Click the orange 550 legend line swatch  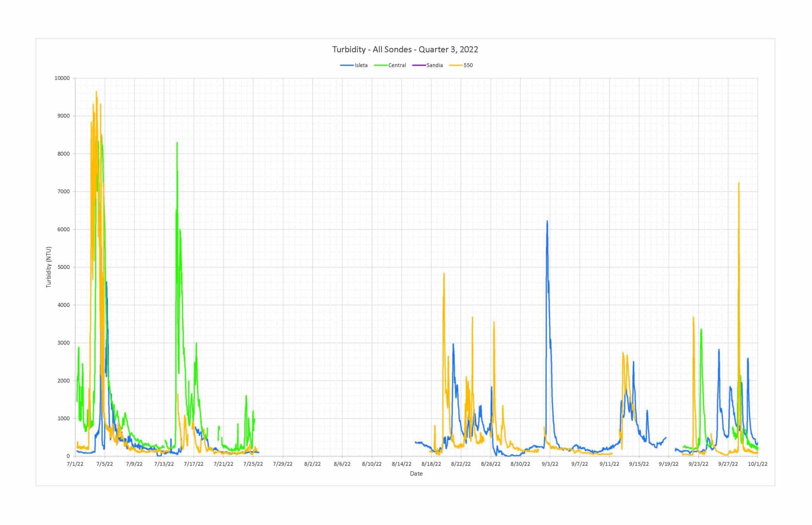pos(456,65)
